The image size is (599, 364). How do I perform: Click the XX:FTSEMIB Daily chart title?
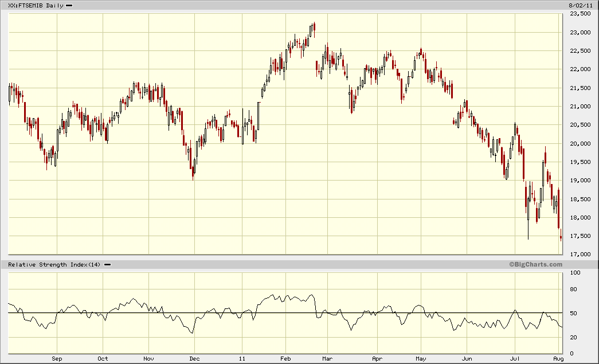36,6
